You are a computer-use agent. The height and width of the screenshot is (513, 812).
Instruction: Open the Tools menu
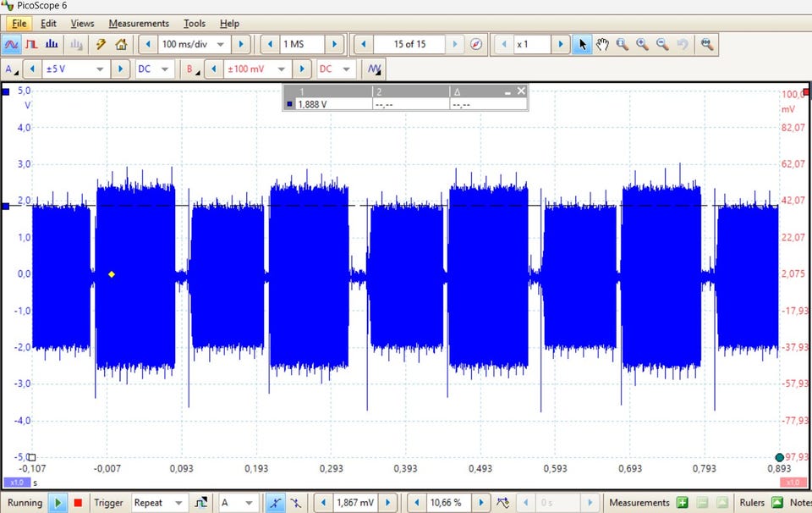click(x=195, y=24)
